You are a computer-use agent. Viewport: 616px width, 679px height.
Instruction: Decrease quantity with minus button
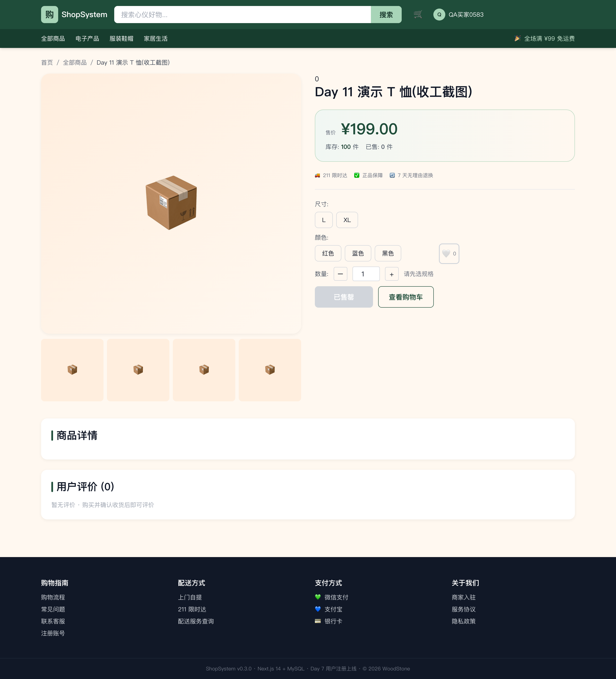(341, 274)
